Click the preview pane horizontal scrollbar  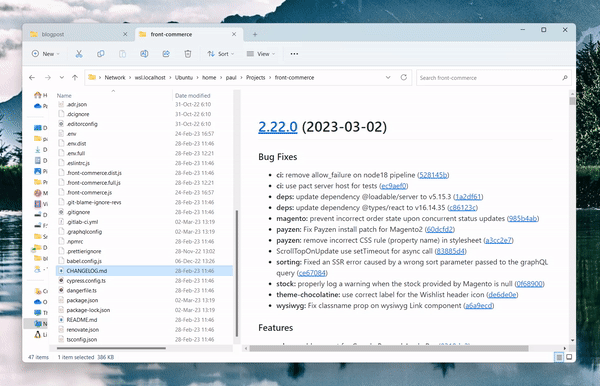click(389, 349)
